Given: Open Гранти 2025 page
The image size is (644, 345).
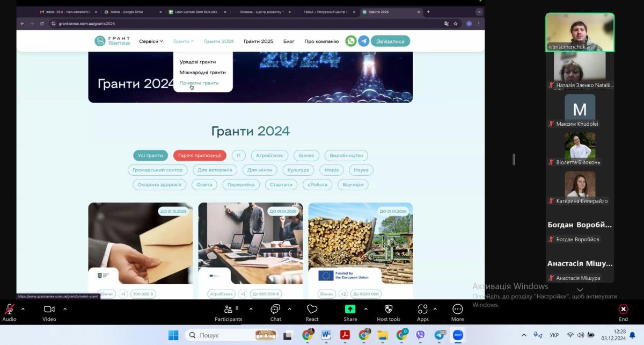Looking at the screenshot, I should 258,41.
